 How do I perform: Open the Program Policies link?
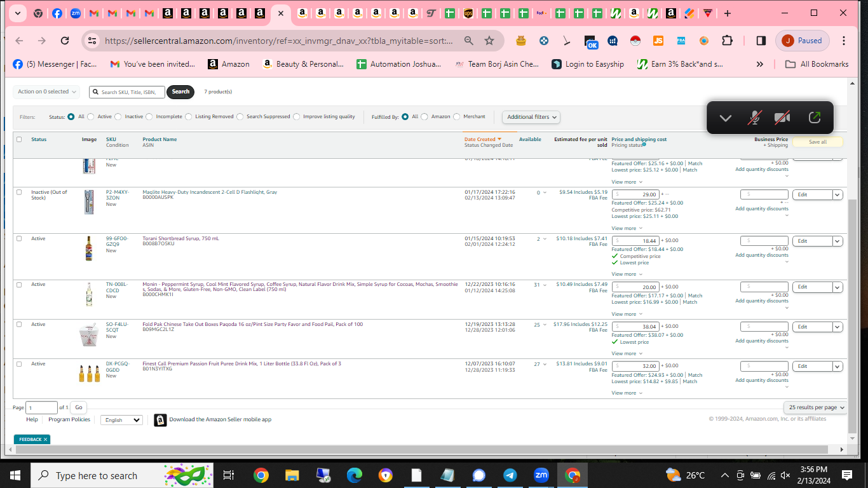click(x=69, y=420)
